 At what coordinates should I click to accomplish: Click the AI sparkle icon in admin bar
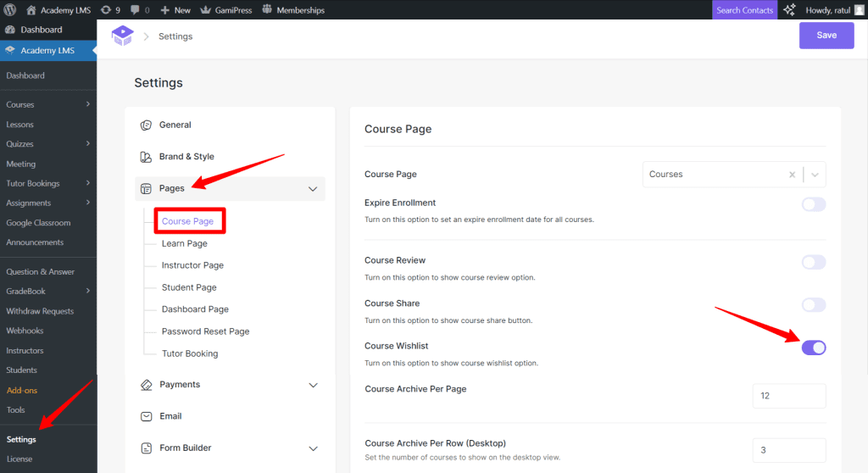pyautogui.click(x=789, y=10)
